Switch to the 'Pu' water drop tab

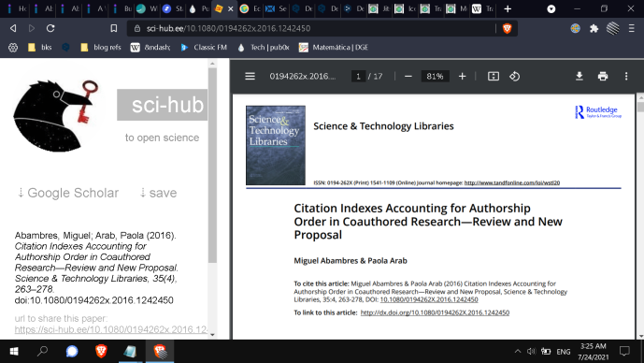tap(198, 8)
